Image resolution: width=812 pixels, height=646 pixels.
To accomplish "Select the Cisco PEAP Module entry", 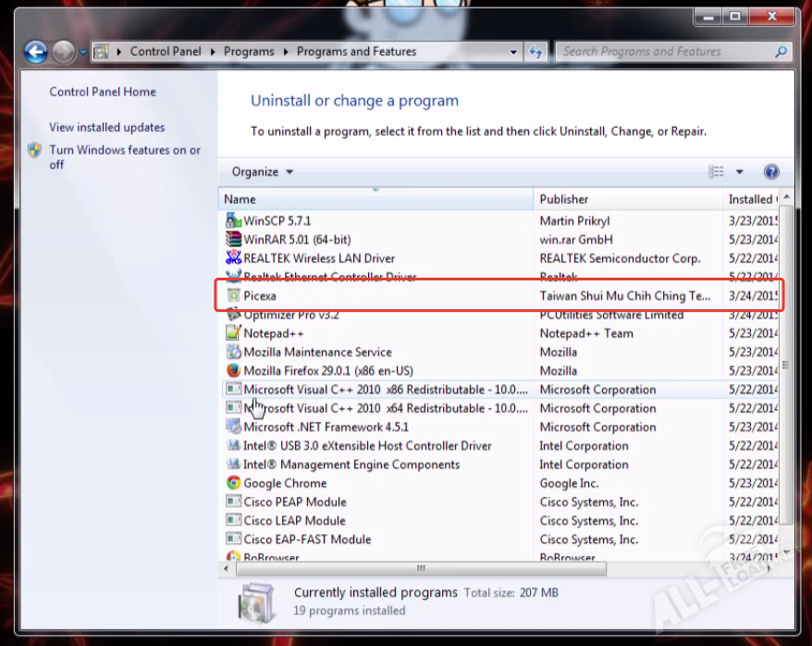I will [x=295, y=502].
